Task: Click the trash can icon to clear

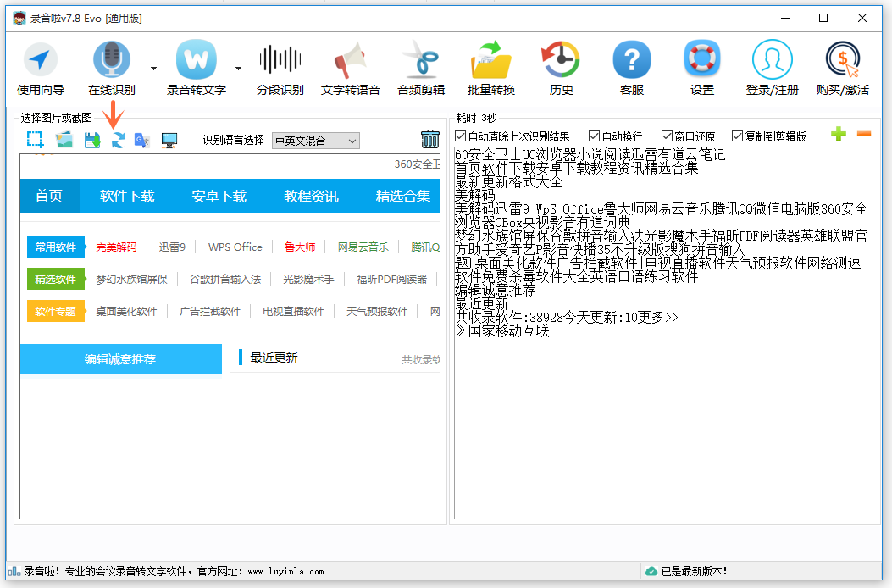Action: pyautogui.click(x=430, y=138)
